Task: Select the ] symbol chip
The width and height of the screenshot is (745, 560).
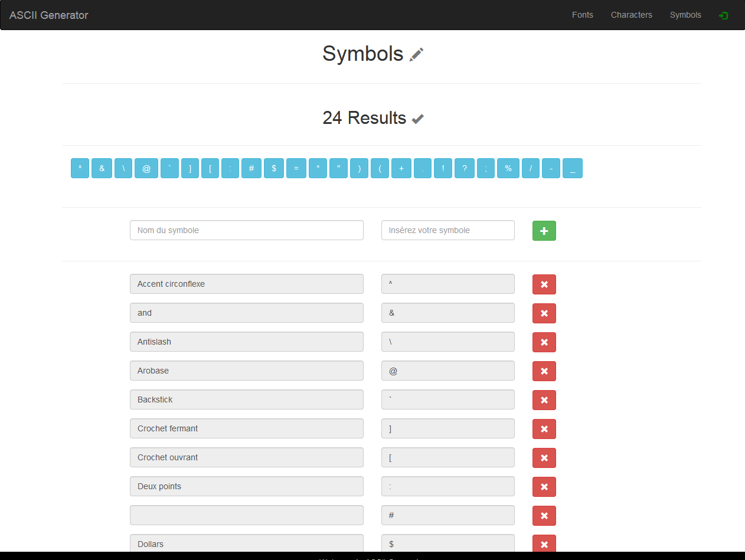Action: click(190, 168)
